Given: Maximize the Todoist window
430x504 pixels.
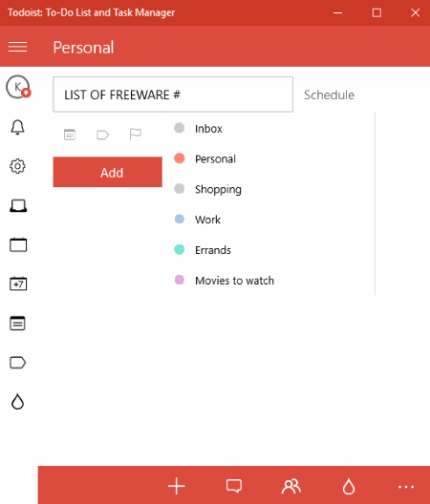Looking at the screenshot, I should coord(376,12).
